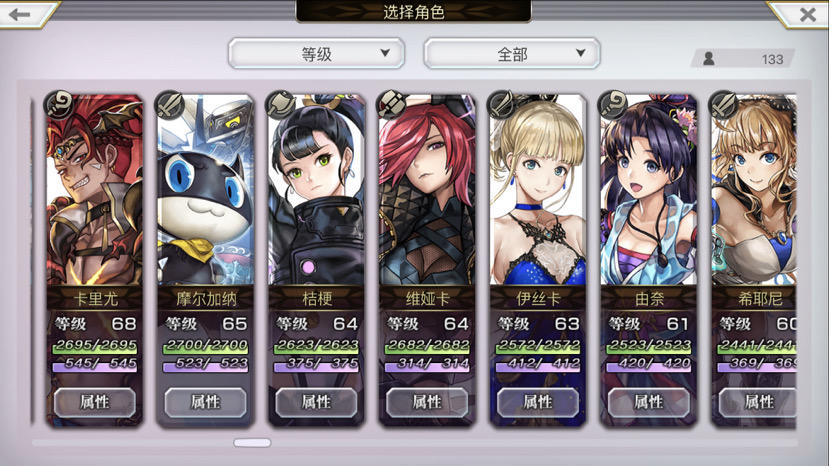Go back using the left arrow
Screen dimensions: 829x466
(20, 14)
